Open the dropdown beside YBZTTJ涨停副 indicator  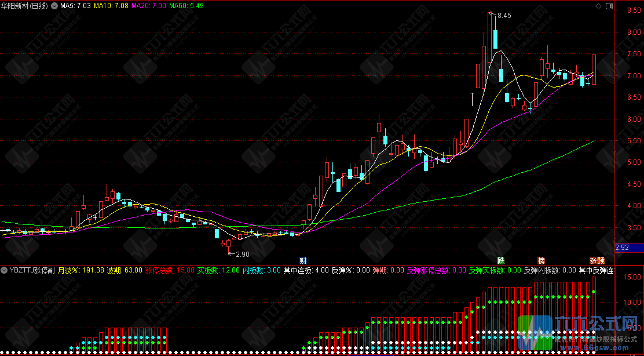pos(4,270)
